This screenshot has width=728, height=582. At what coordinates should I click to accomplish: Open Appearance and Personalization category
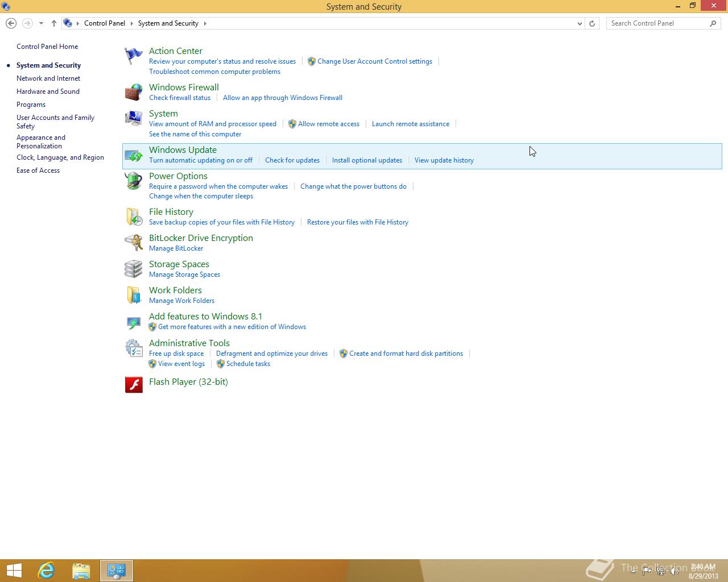(41, 142)
